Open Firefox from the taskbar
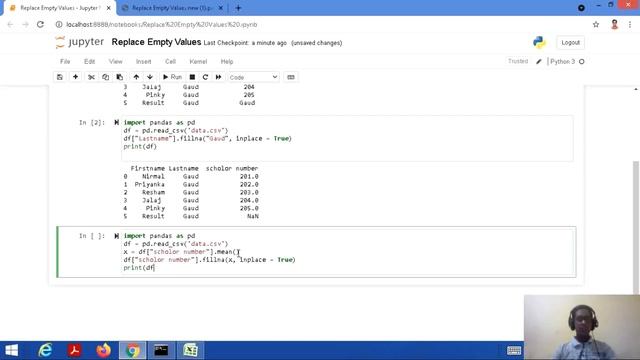The image size is (640, 360). click(x=104, y=350)
